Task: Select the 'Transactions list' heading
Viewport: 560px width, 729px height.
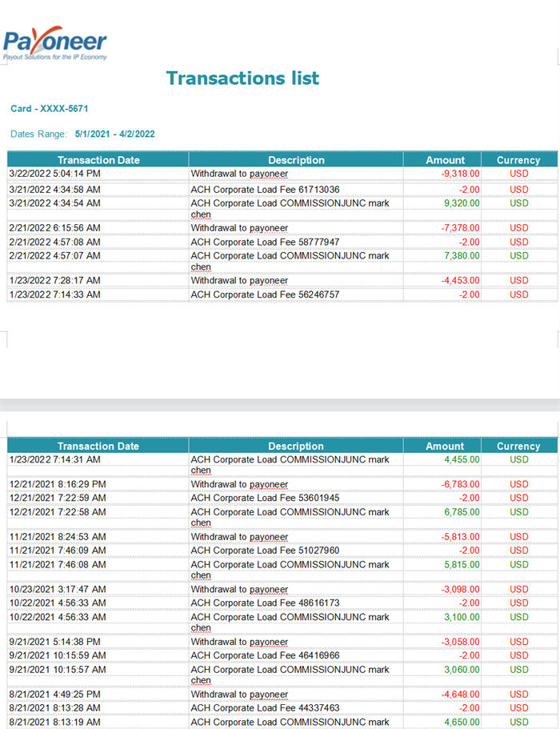Action: 242,78
